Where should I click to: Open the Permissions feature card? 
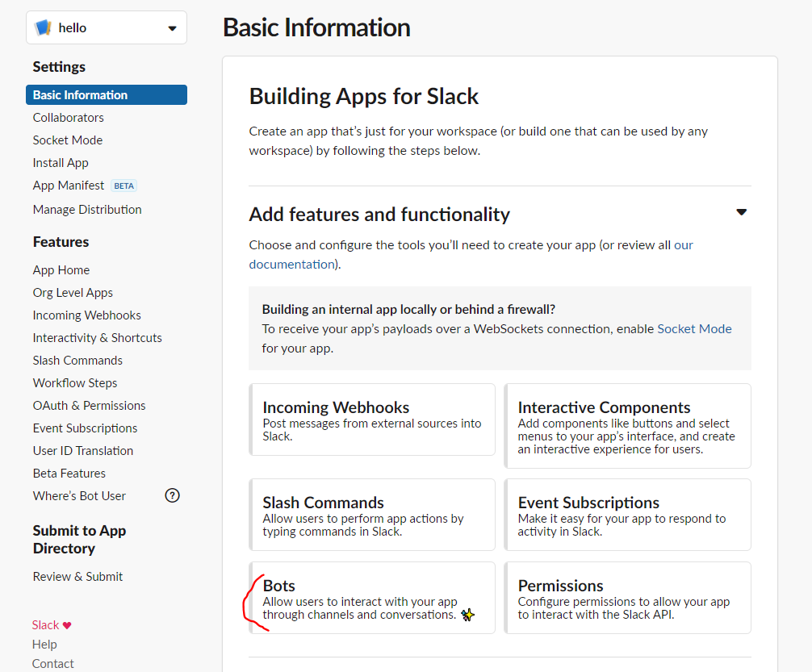coord(627,598)
